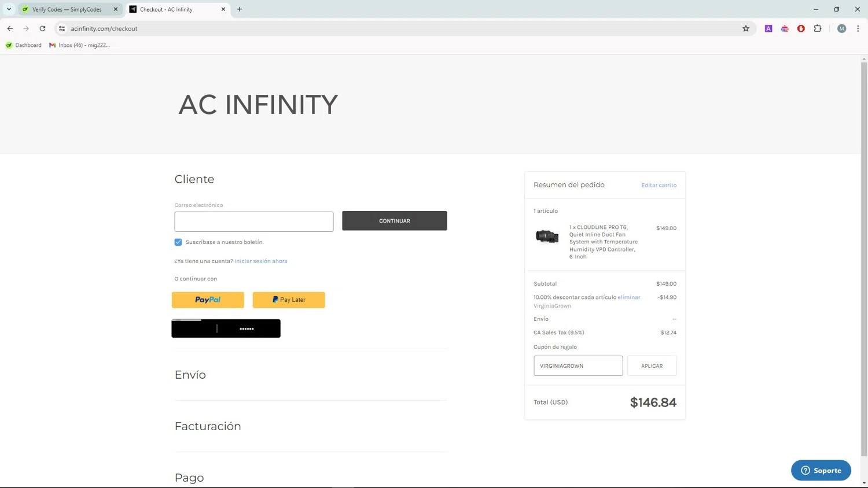
Task: Click the CLOUDLINE PRO T6 product description
Action: 604,242
